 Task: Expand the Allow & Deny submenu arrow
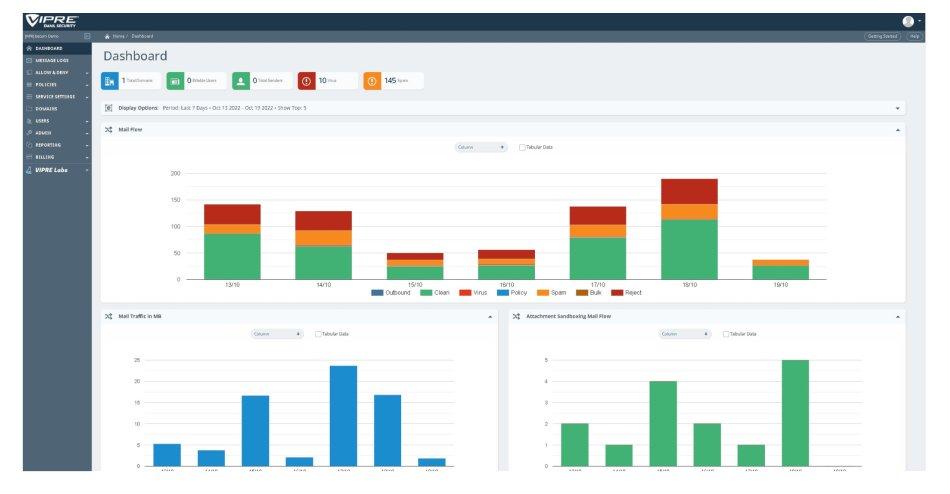point(87,73)
